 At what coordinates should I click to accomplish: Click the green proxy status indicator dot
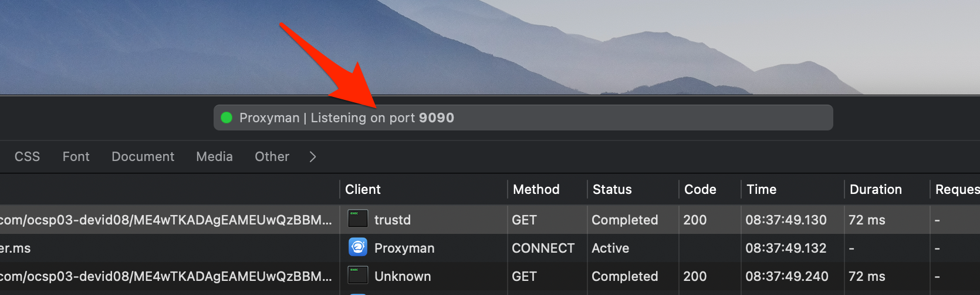227,118
